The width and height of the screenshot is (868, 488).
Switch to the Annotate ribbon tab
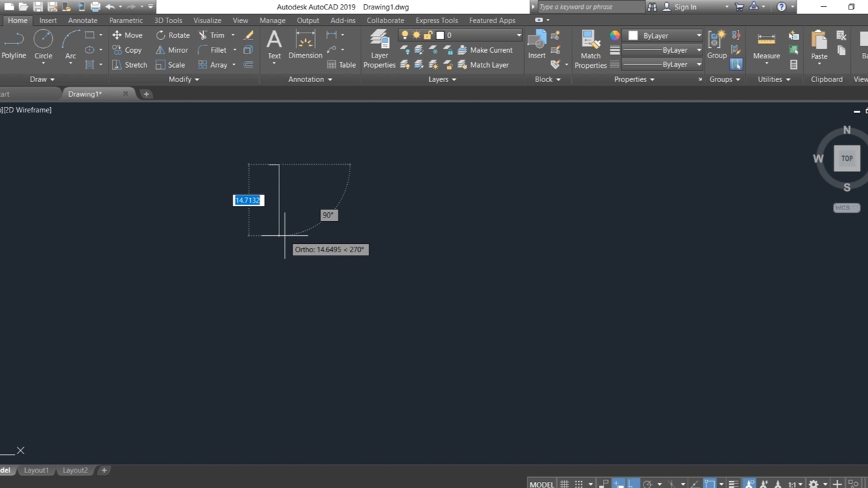pyautogui.click(x=83, y=20)
